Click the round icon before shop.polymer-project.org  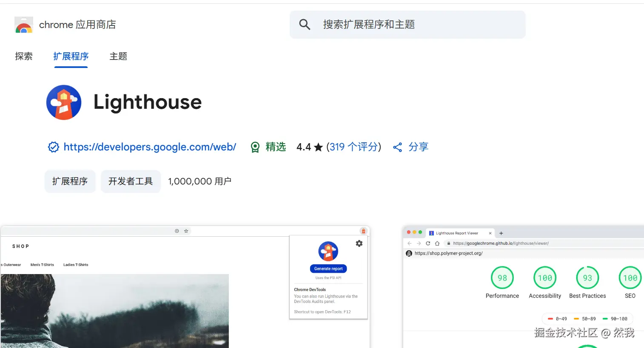(409, 253)
